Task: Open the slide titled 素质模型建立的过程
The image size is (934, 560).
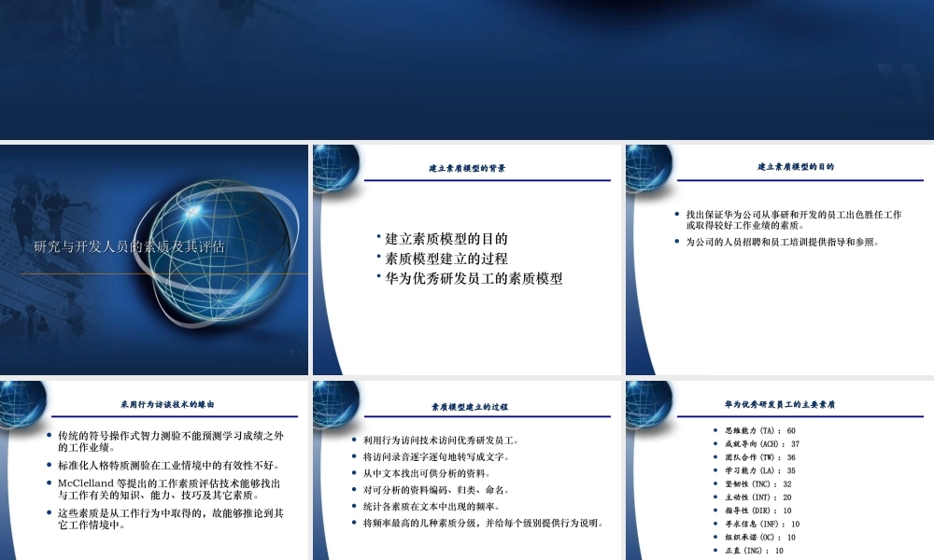Action: click(467, 470)
